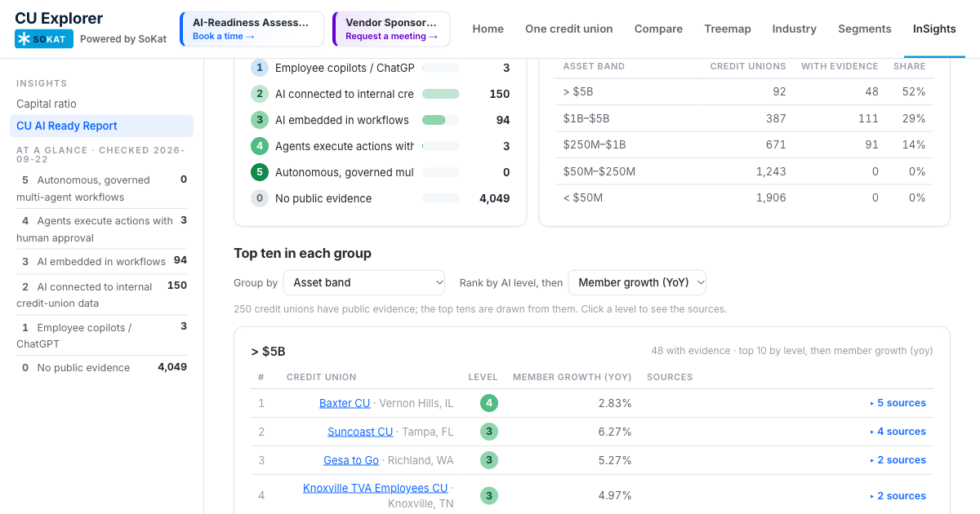Go to the Home tab
The height and width of the screenshot is (514, 980).
[488, 29]
